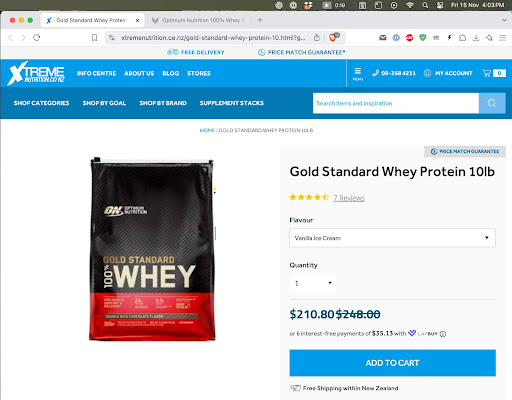Click the search items input field
This screenshot has height=400, width=512.
[x=396, y=103]
